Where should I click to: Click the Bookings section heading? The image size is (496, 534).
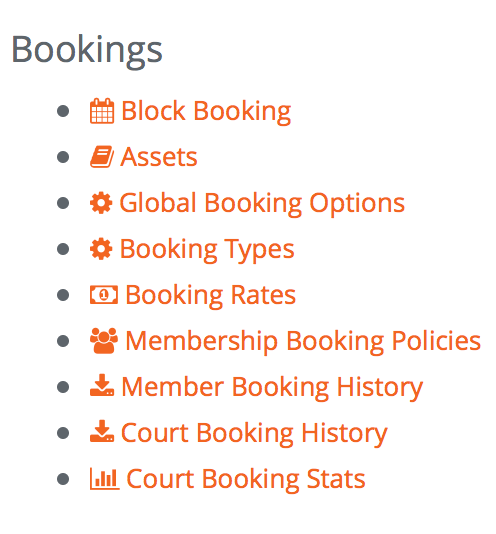click(x=87, y=51)
